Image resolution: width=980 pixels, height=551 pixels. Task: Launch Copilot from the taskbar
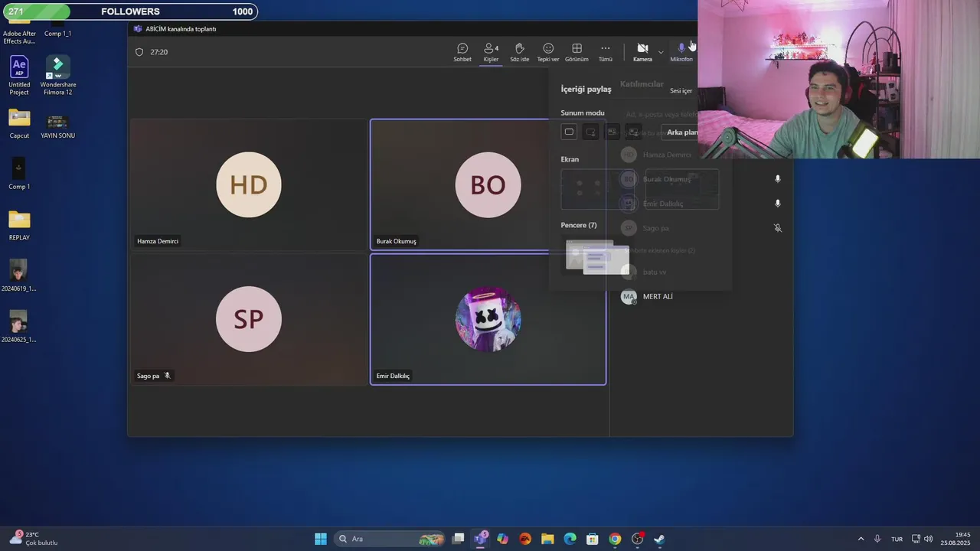(502, 539)
